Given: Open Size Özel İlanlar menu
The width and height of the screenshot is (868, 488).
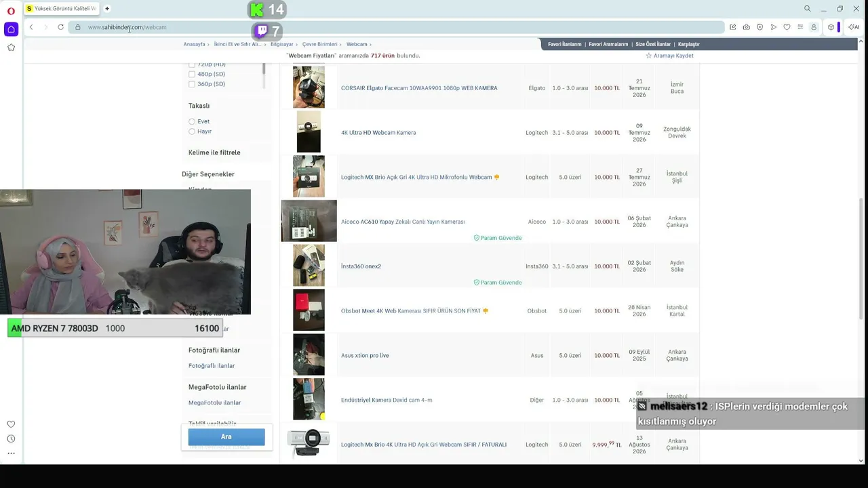Looking at the screenshot, I should click(x=653, y=44).
